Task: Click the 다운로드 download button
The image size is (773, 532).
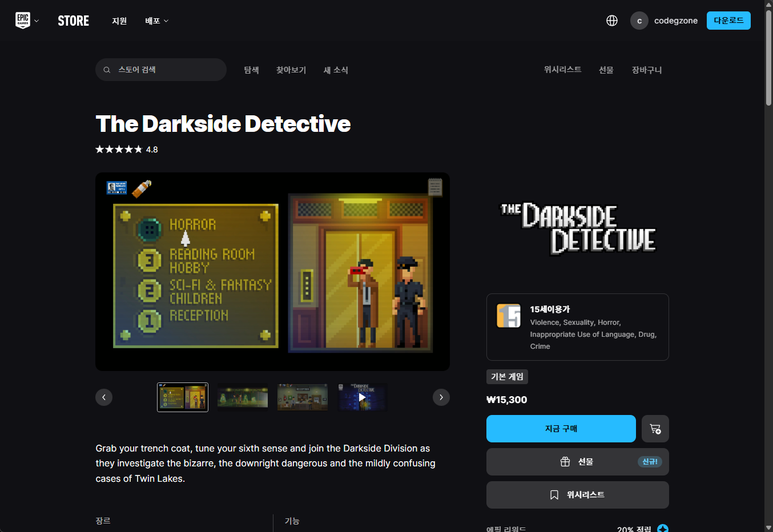Action: pos(728,21)
